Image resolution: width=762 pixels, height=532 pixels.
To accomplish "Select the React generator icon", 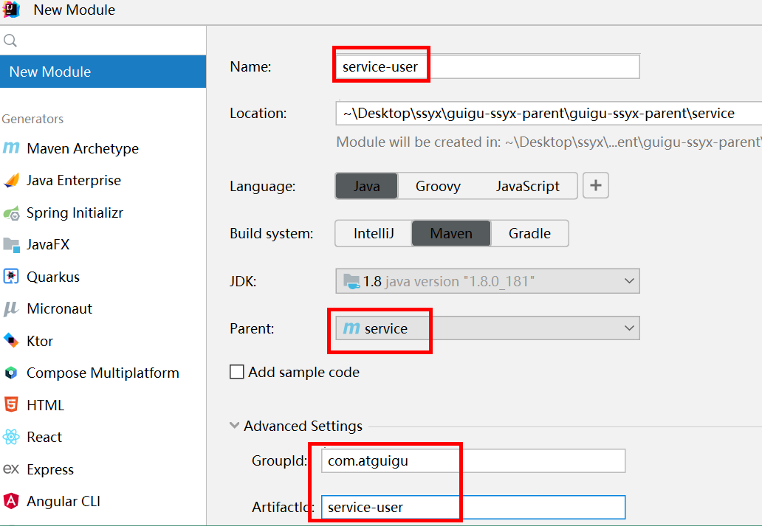I will click(x=11, y=437).
